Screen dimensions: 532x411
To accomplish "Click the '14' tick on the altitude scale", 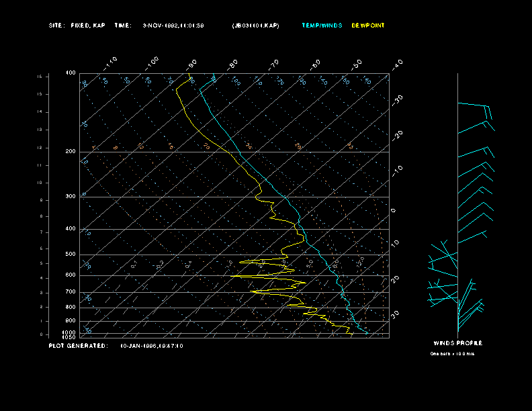I will (x=40, y=112).
